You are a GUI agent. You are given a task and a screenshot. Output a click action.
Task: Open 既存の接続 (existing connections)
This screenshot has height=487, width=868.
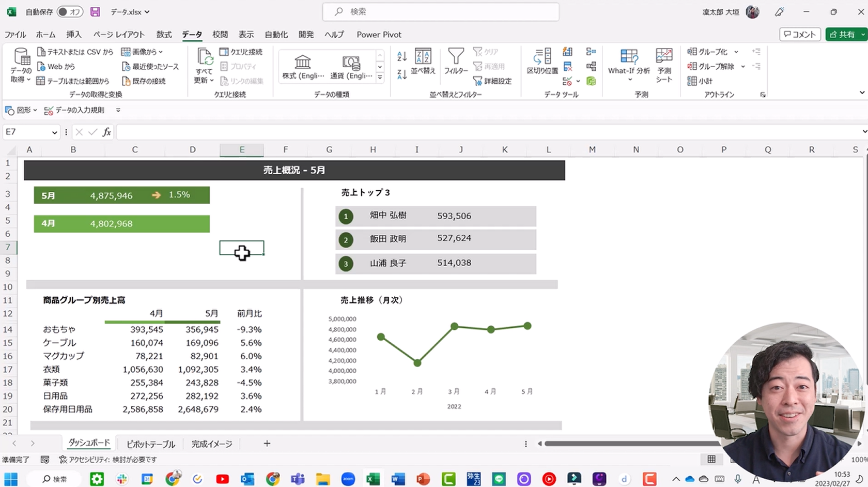click(144, 81)
